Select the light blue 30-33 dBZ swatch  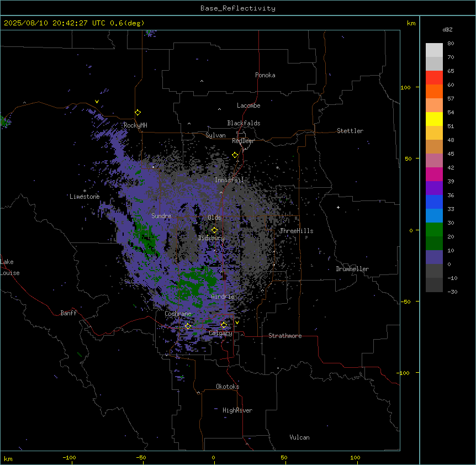[434, 216]
